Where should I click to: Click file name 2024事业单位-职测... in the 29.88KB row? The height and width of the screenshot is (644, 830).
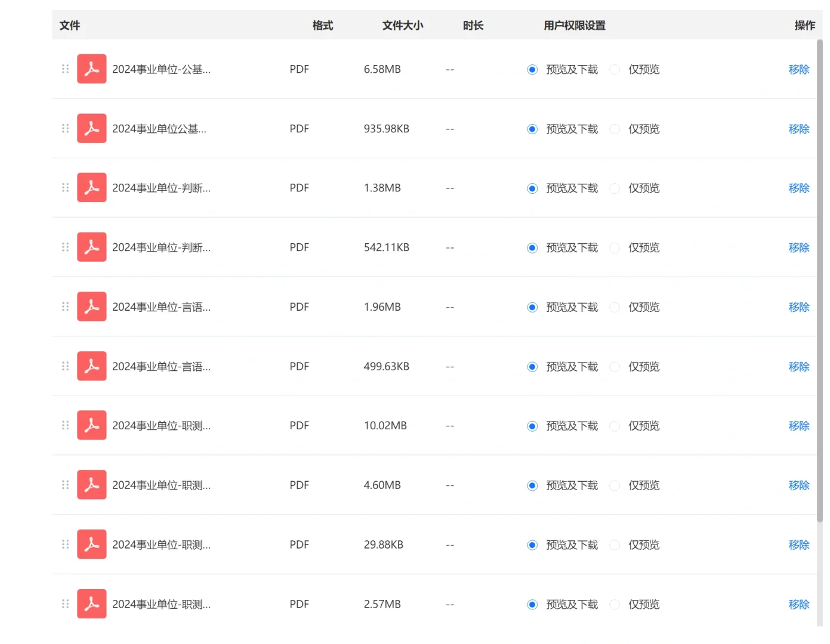point(161,545)
